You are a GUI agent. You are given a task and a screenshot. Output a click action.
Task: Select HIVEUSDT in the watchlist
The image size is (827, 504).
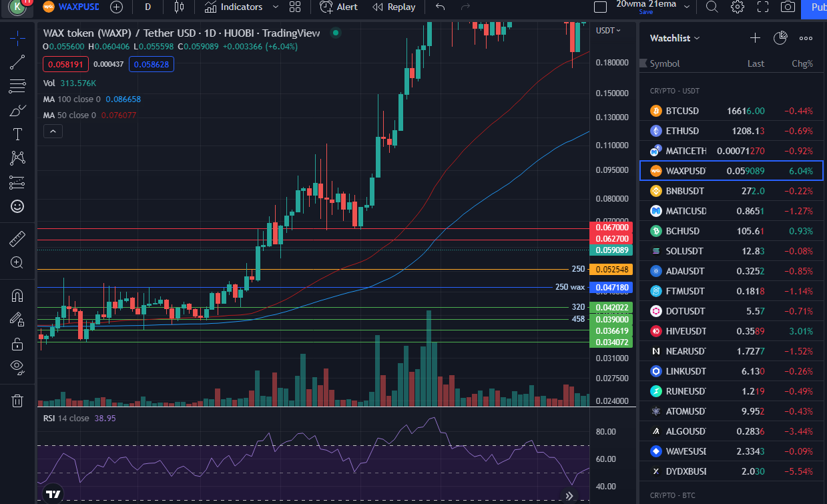pos(732,331)
